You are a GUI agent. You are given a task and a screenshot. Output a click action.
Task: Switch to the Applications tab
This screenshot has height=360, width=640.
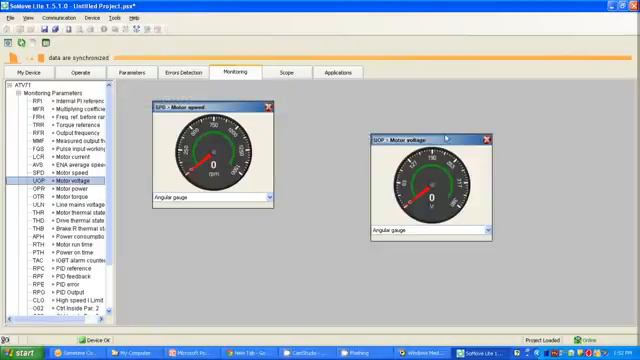point(338,73)
